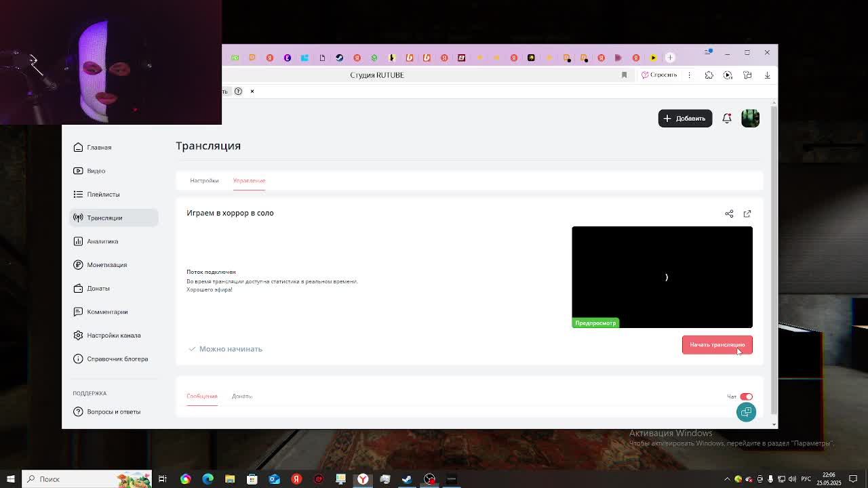
Task: Open the browser extensions puzzle icon
Action: (x=709, y=75)
